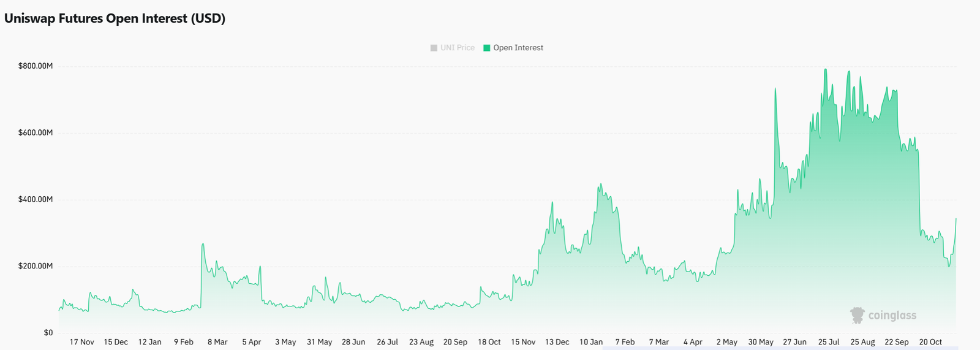Click the green Open Interest legend swatch
980x350 pixels.
(x=487, y=48)
